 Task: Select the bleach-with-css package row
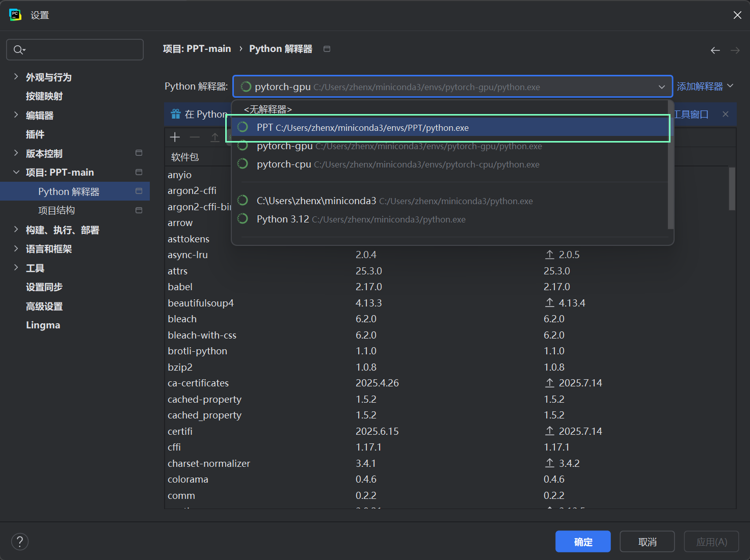pyautogui.click(x=450, y=335)
